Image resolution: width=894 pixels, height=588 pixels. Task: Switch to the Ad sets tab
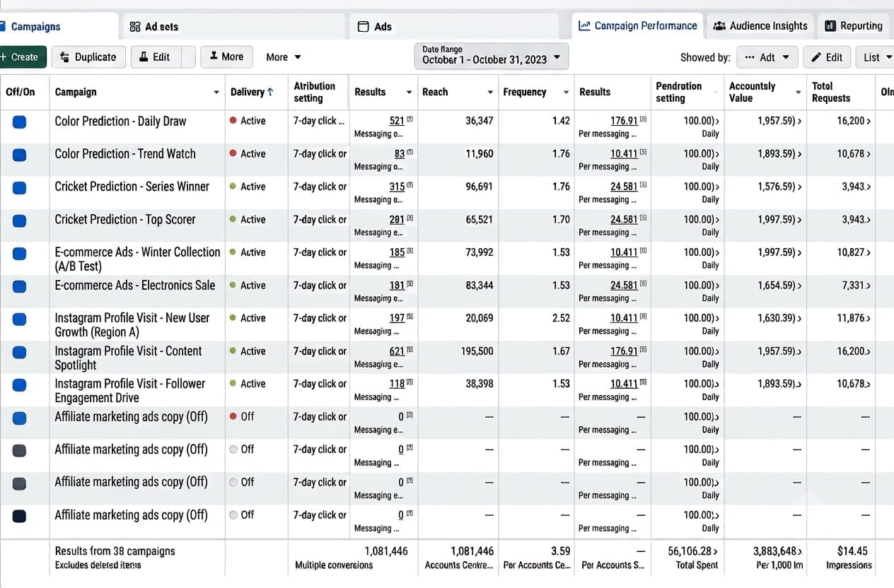pyautogui.click(x=233, y=27)
